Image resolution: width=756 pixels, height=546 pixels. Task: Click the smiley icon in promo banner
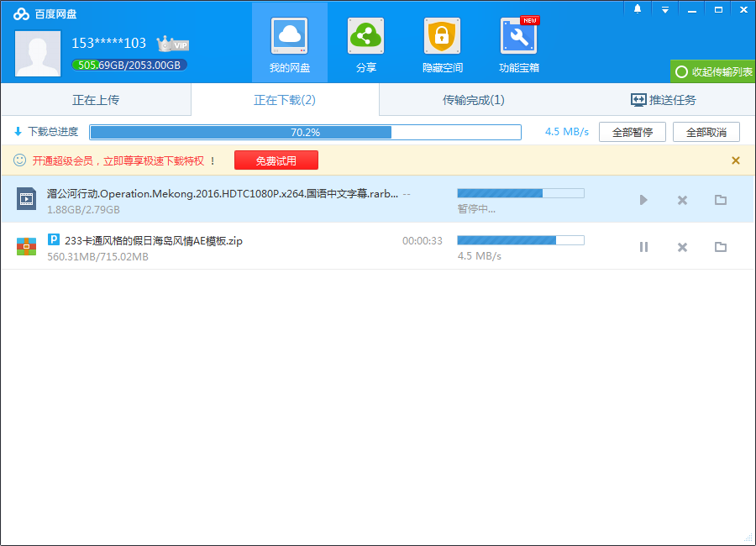pyautogui.click(x=20, y=160)
